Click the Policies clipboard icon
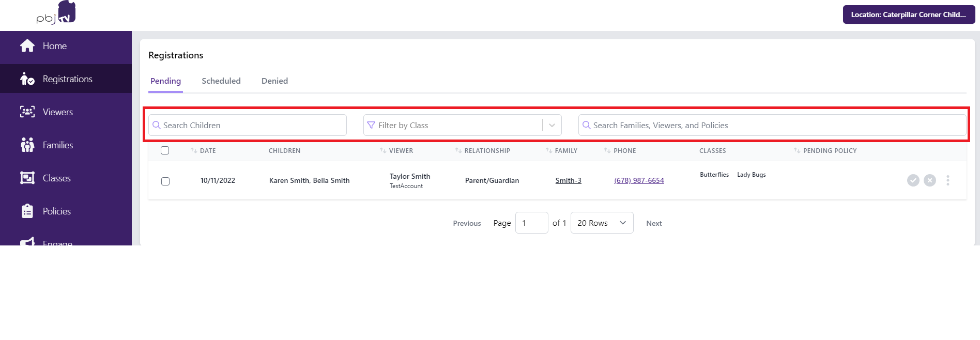 [27, 211]
